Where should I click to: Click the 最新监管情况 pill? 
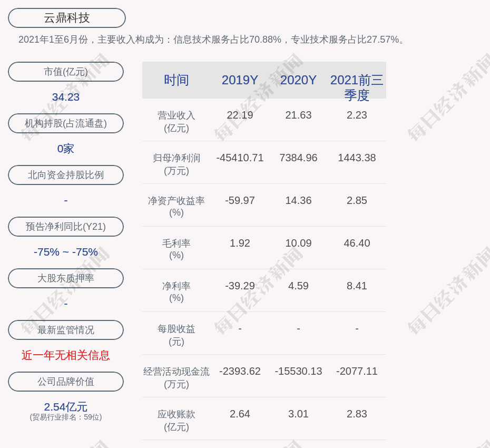point(66,330)
